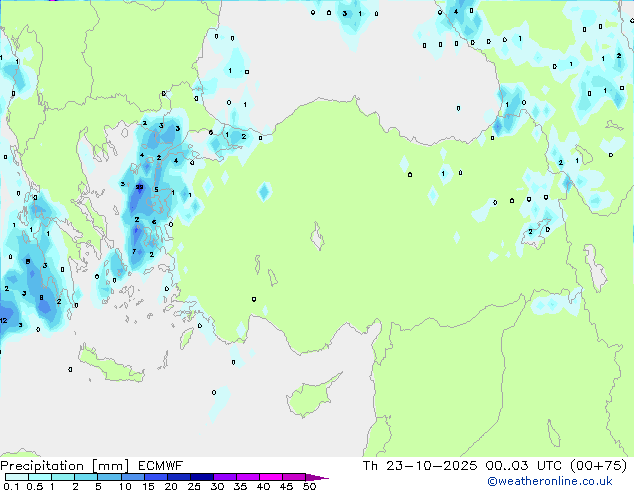Click the 1–2 mm legend color swatch
Screen dimensions: 634x490
63,477
